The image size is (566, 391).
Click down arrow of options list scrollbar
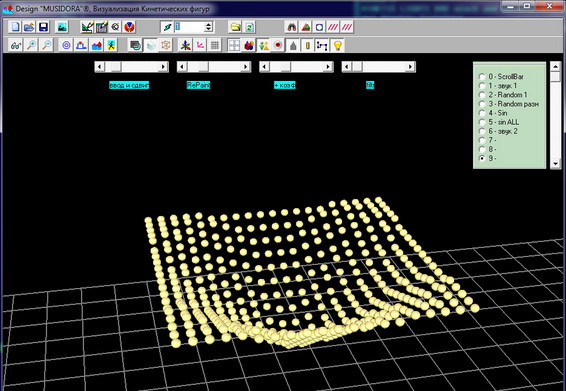pos(555,164)
